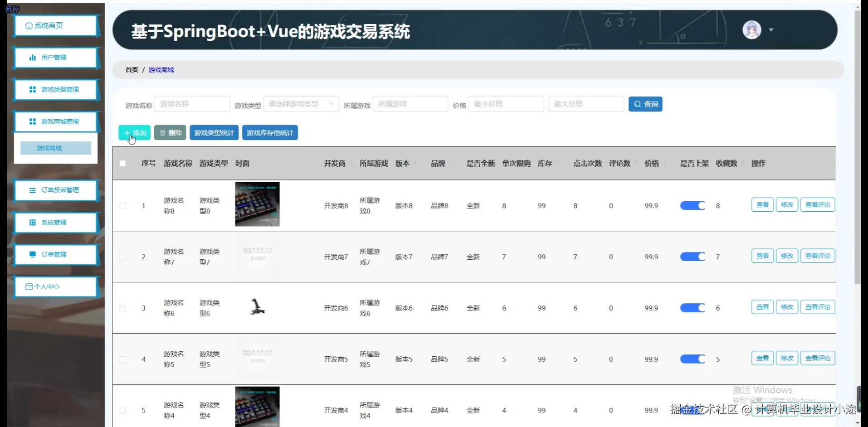The width and height of the screenshot is (868, 427).
Task: Expand the 游戏商城管理 sidebar submenu
Action: (x=55, y=121)
